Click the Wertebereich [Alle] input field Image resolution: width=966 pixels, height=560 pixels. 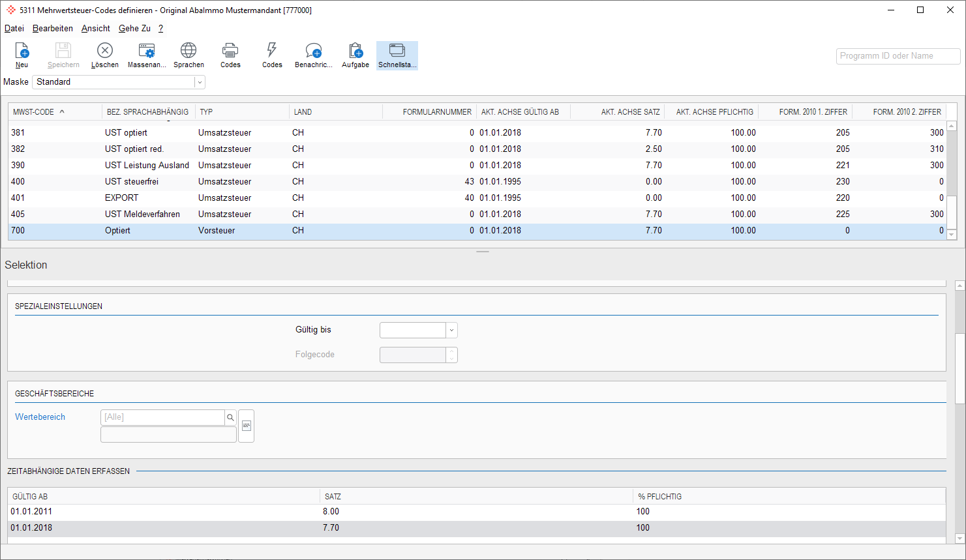(162, 417)
